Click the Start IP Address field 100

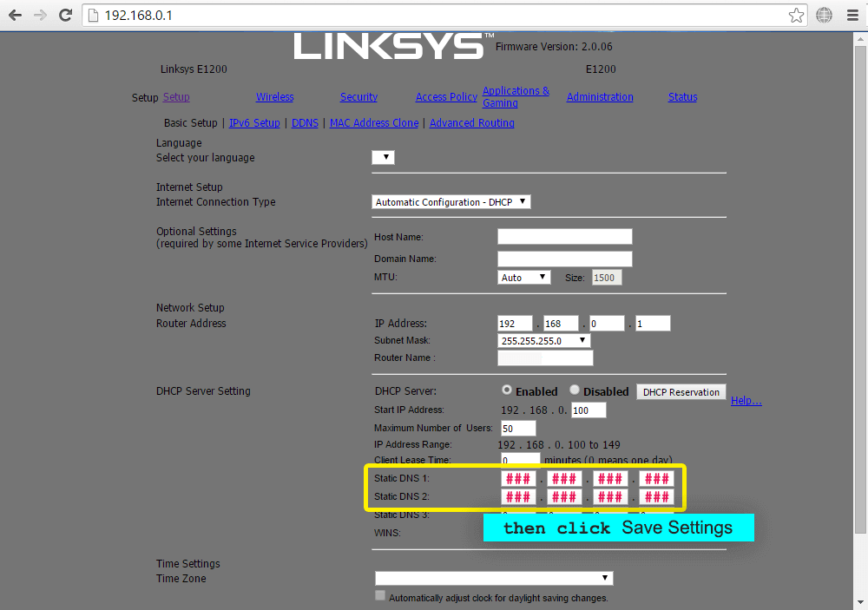point(589,410)
